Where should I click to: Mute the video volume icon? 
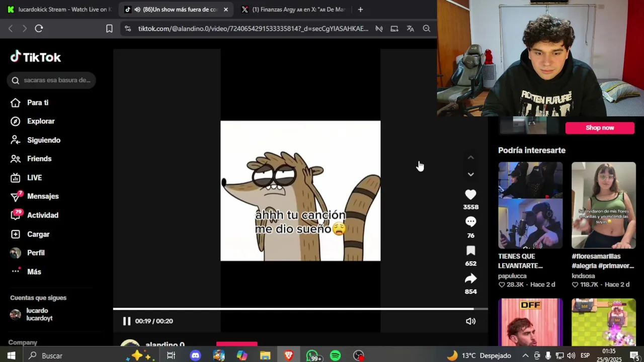[x=470, y=321]
